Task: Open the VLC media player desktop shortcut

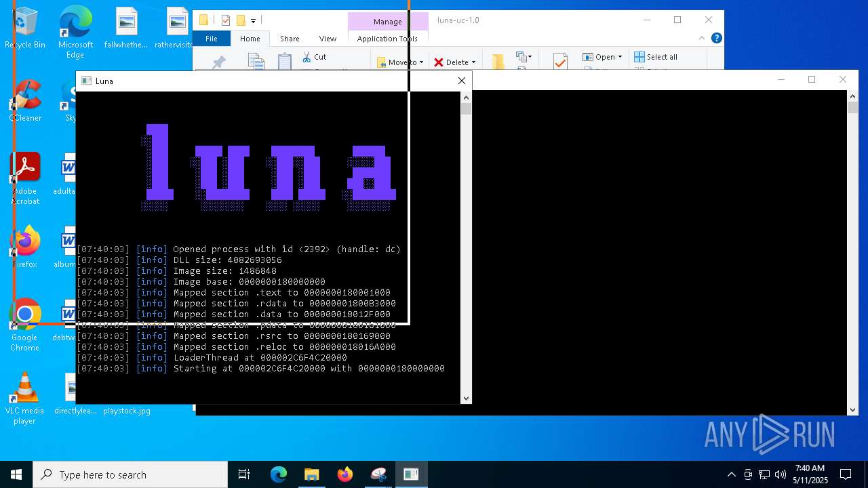Action: click(x=24, y=398)
